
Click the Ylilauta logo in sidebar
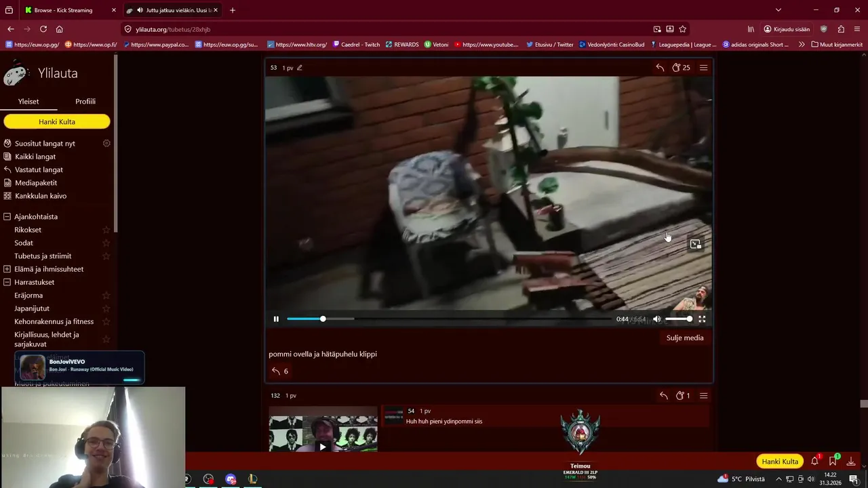point(41,73)
